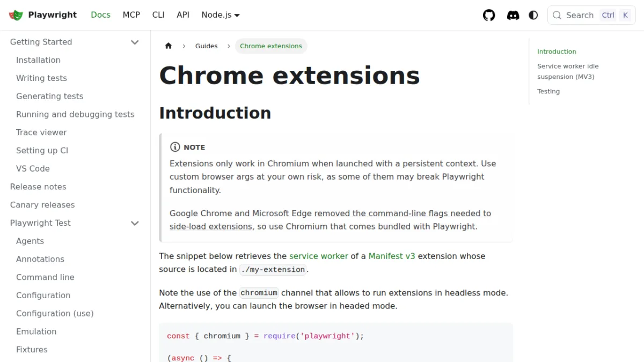Open Command line sidebar entry
The image size is (644, 362).
45,277
